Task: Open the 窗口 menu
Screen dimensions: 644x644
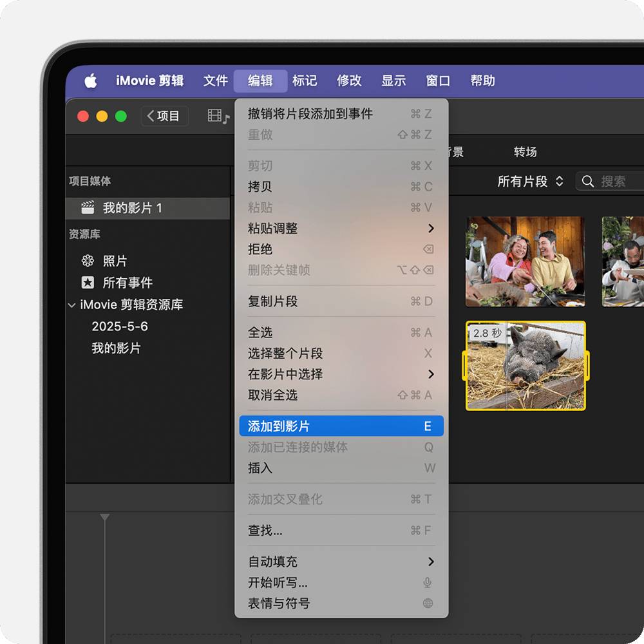Action: click(x=438, y=80)
